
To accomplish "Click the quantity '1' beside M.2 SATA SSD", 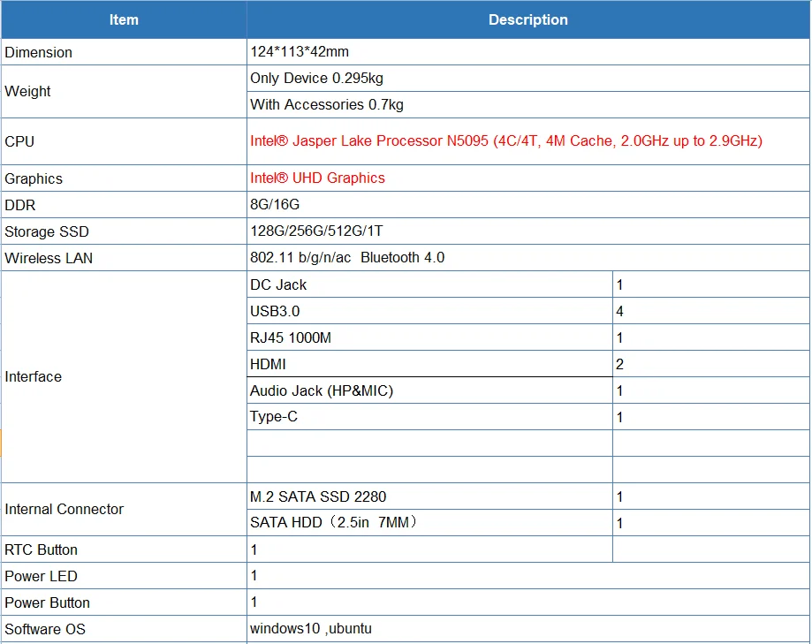I will click(x=619, y=497).
